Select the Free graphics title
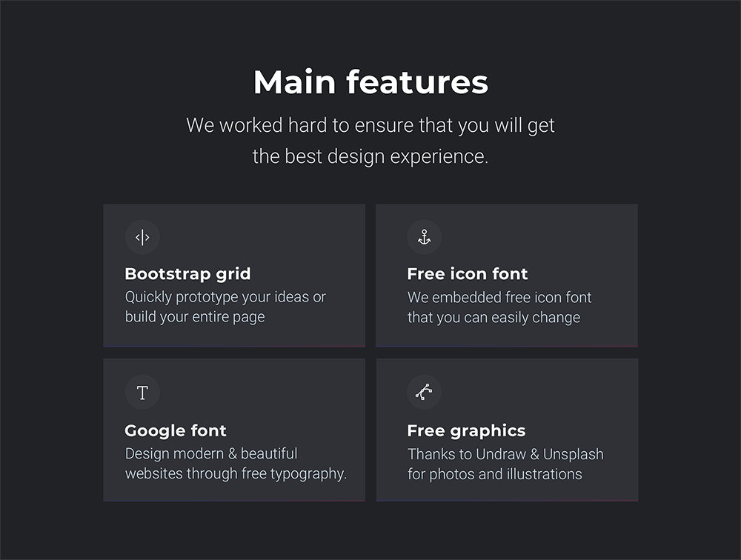741x560 pixels. click(466, 431)
